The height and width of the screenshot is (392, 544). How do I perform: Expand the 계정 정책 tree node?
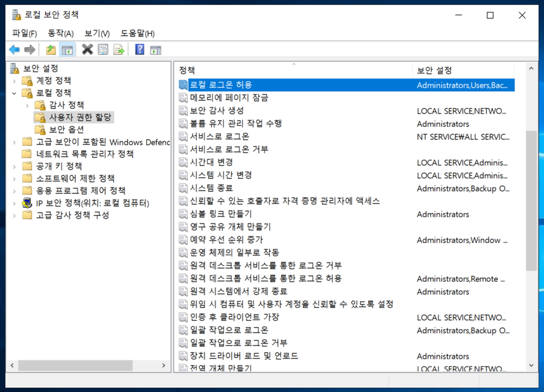14,81
